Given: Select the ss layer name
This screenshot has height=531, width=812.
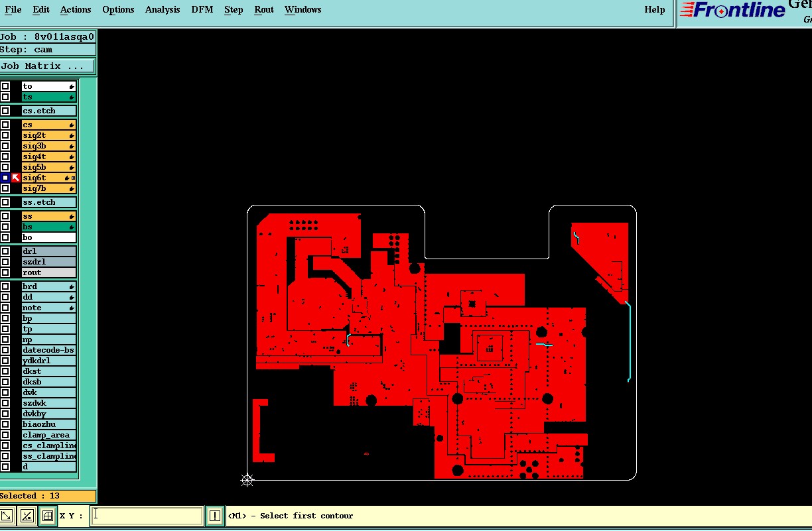Looking at the screenshot, I should point(48,216).
